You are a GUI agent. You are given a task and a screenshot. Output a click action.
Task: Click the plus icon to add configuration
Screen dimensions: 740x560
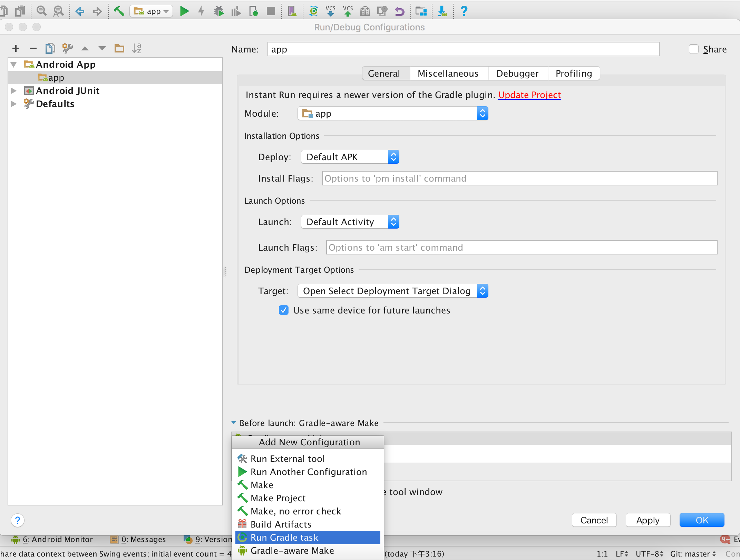tap(16, 48)
